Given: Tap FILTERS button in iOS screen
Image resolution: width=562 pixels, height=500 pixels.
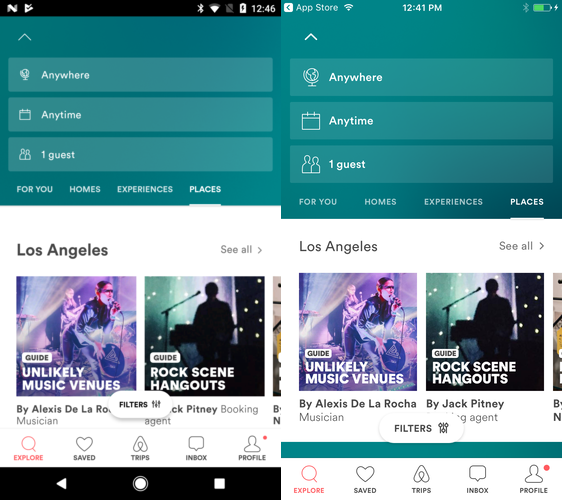Looking at the screenshot, I should pos(421,428).
